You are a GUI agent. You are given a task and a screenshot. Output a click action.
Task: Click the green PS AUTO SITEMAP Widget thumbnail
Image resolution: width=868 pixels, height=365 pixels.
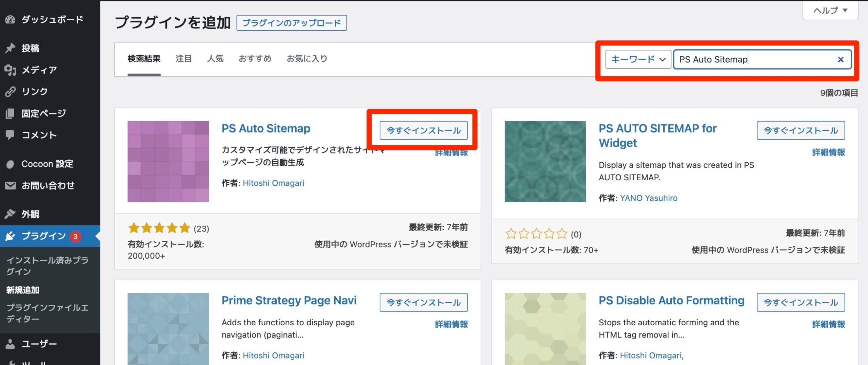point(545,162)
